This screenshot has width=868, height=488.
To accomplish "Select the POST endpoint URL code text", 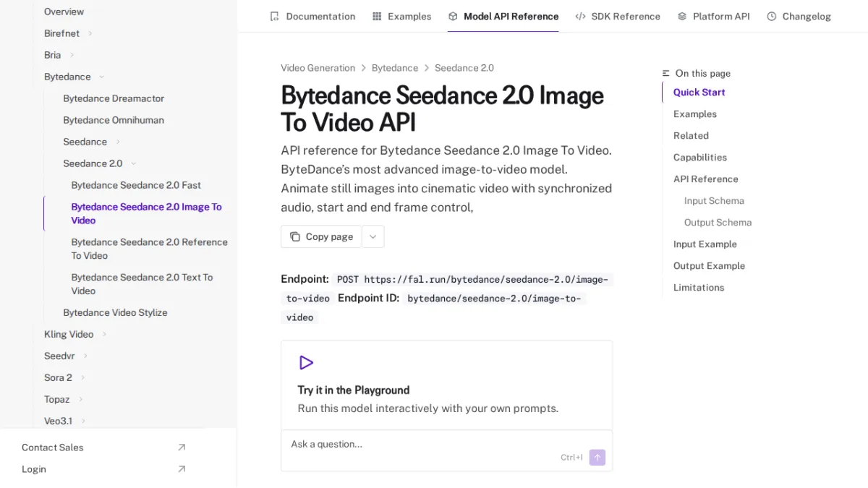I will (447, 288).
